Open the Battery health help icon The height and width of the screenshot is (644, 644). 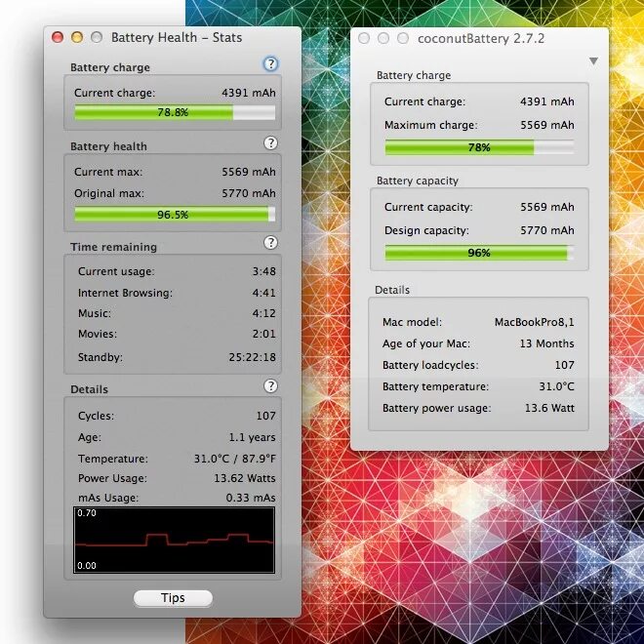tap(270, 142)
